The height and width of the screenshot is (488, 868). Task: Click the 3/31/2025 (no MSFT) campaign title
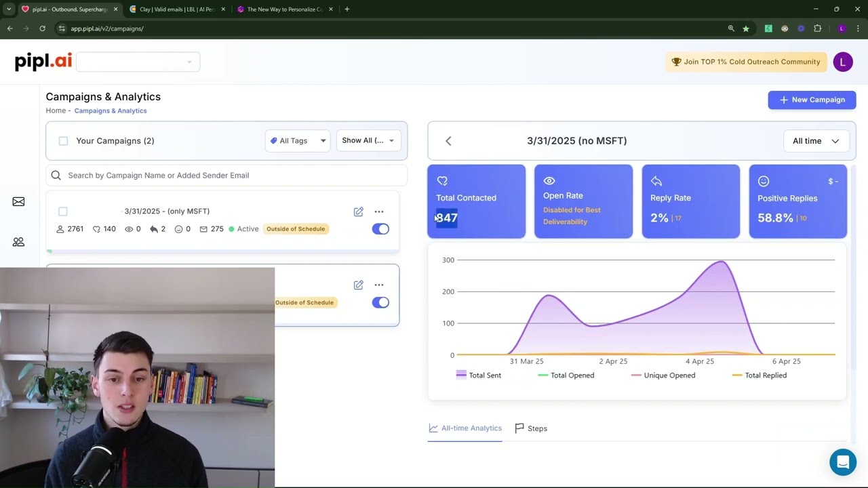(577, 141)
